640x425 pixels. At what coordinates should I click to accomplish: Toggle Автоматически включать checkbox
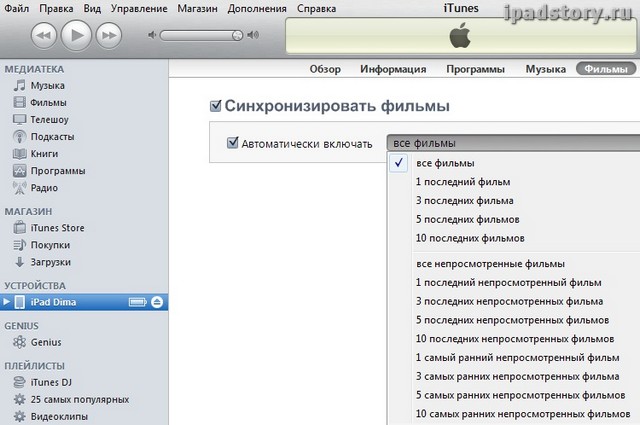pyautogui.click(x=232, y=142)
